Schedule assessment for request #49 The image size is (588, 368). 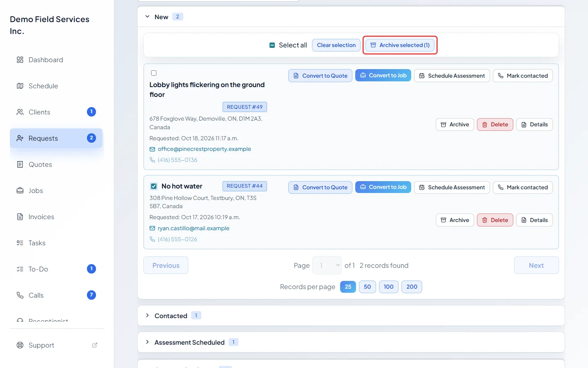tap(452, 76)
